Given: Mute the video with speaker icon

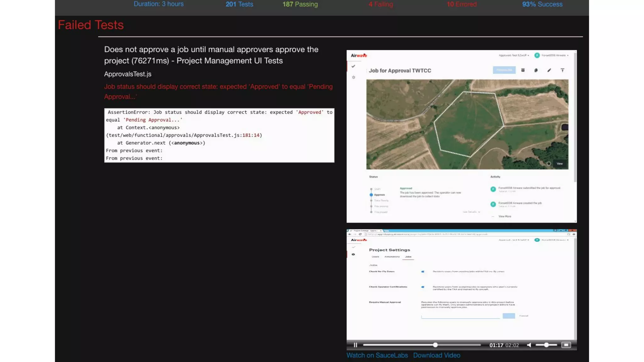Looking at the screenshot, I should coord(529,345).
